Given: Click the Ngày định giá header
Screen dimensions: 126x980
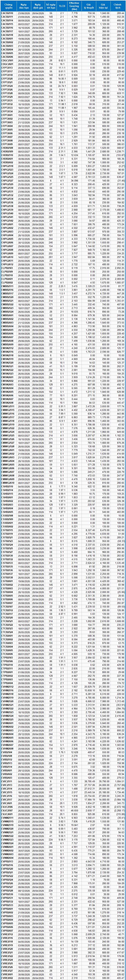Looking at the screenshot, I should click(x=38, y=6).
